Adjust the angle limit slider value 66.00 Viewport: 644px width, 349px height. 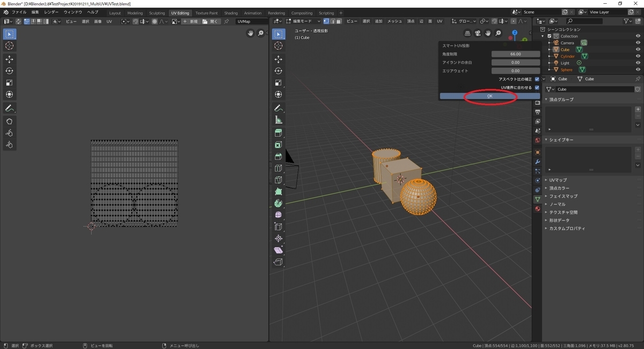(x=515, y=54)
